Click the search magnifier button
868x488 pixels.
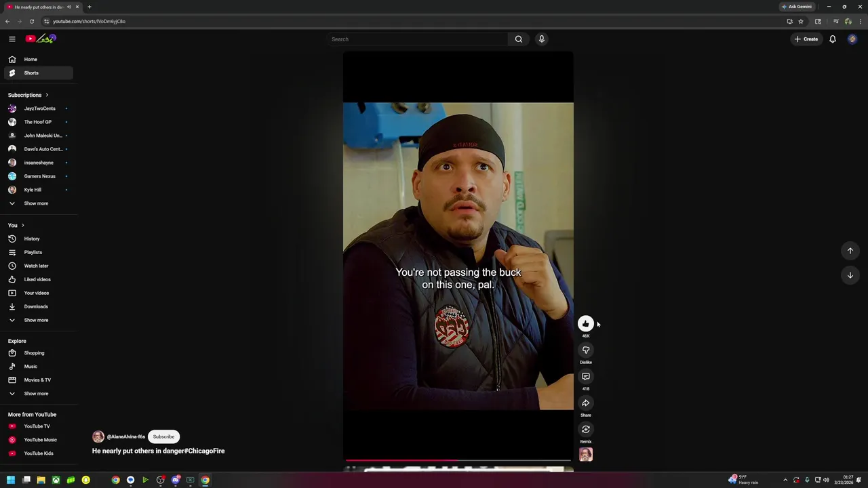[519, 39]
